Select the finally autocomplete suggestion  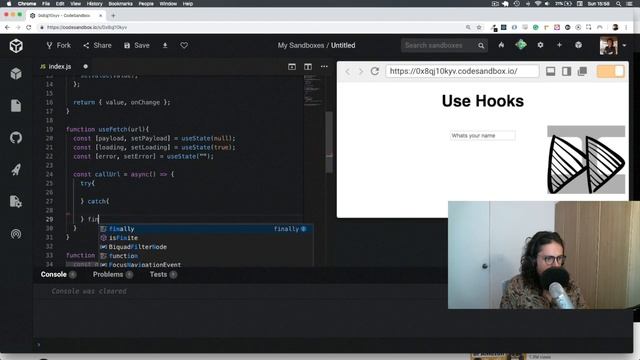(206, 229)
